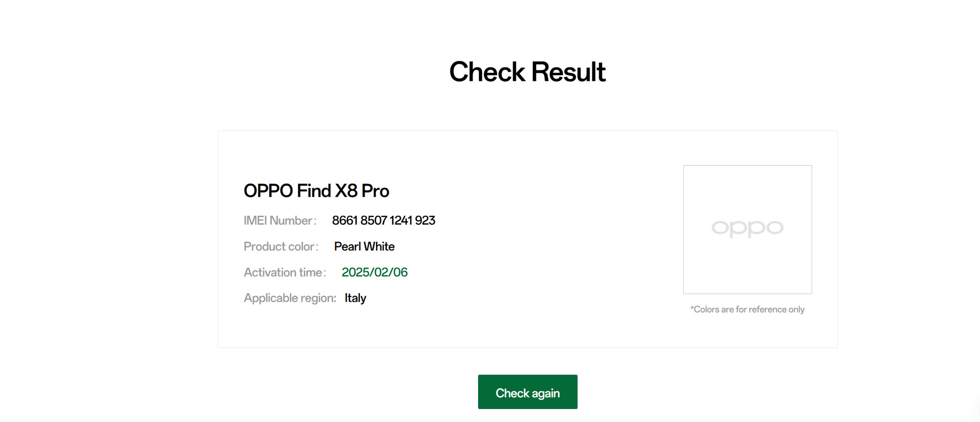The height and width of the screenshot is (422, 980).
Task: Select the IMEI Number label
Action: pyautogui.click(x=279, y=220)
